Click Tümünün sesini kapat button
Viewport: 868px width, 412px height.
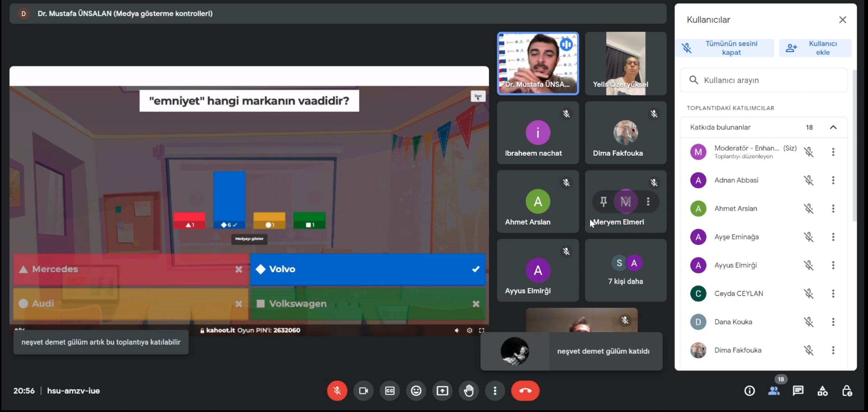tap(725, 48)
